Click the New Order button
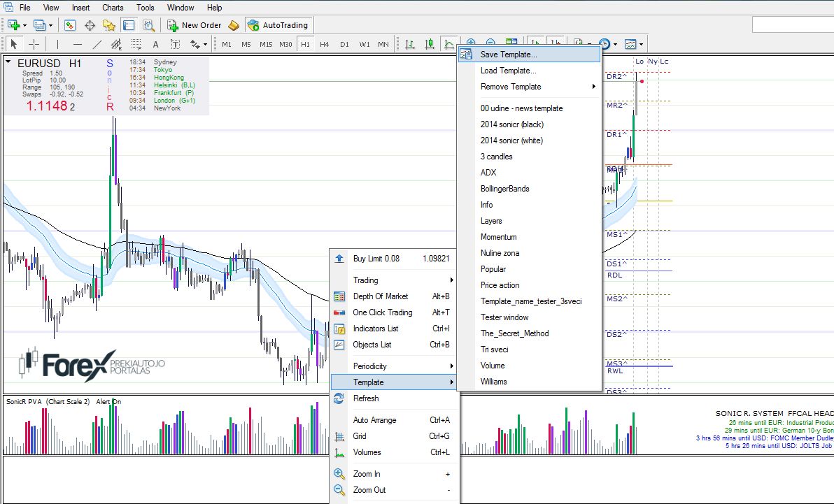834x504 pixels. (x=194, y=25)
